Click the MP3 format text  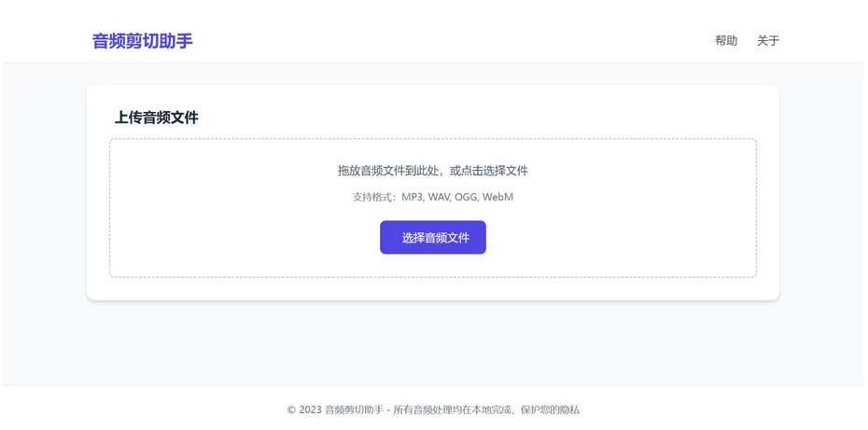click(x=412, y=197)
